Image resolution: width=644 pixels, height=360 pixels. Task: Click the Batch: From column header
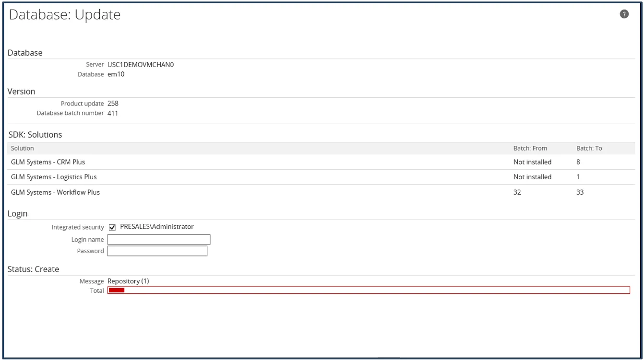coord(530,148)
